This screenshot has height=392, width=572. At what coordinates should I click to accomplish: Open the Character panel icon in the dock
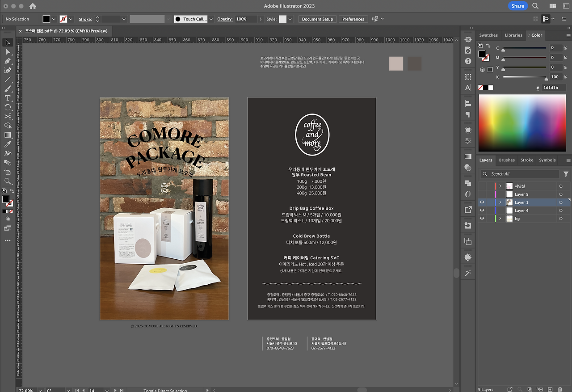468,88
